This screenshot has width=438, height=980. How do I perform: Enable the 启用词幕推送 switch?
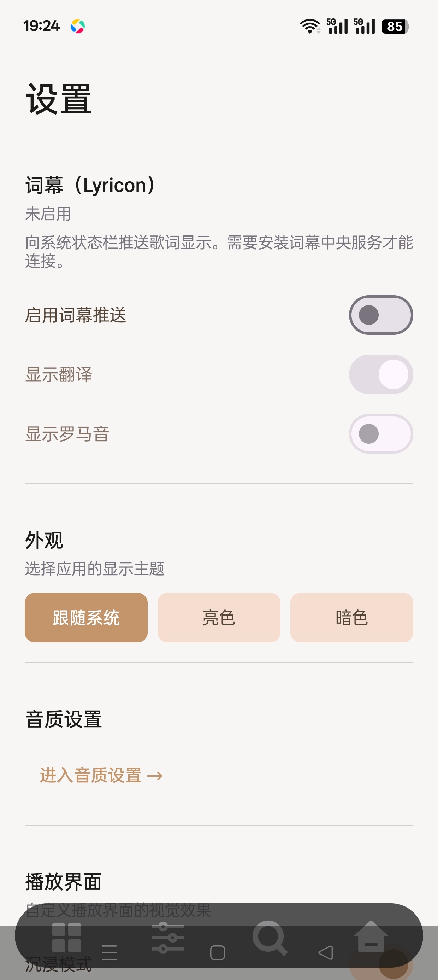pos(380,315)
